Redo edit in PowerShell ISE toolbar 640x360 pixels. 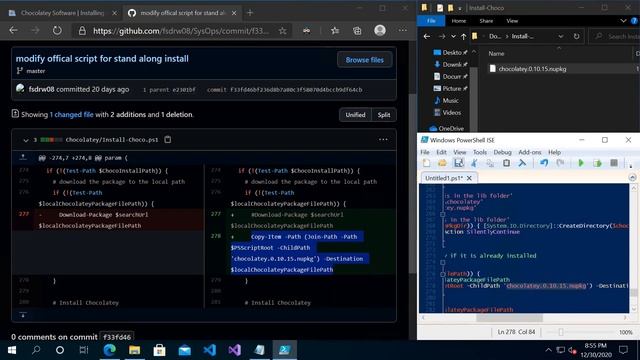tap(560, 163)
